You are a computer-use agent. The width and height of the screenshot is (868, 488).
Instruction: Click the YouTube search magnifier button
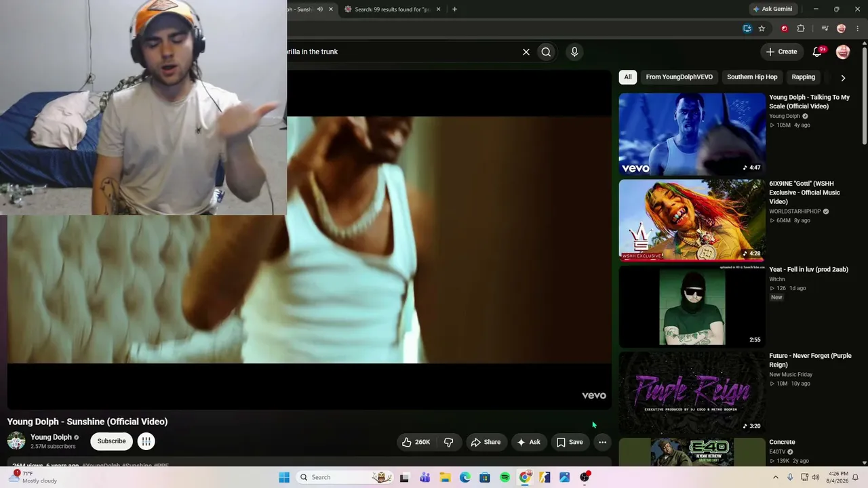tap(546, 52)
